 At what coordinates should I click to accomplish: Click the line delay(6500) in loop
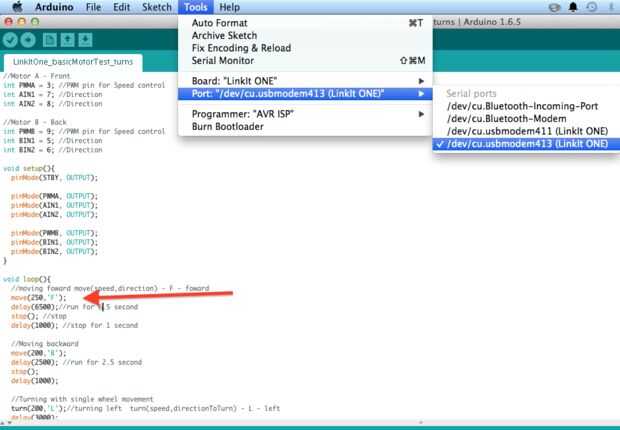click(74, 307)
